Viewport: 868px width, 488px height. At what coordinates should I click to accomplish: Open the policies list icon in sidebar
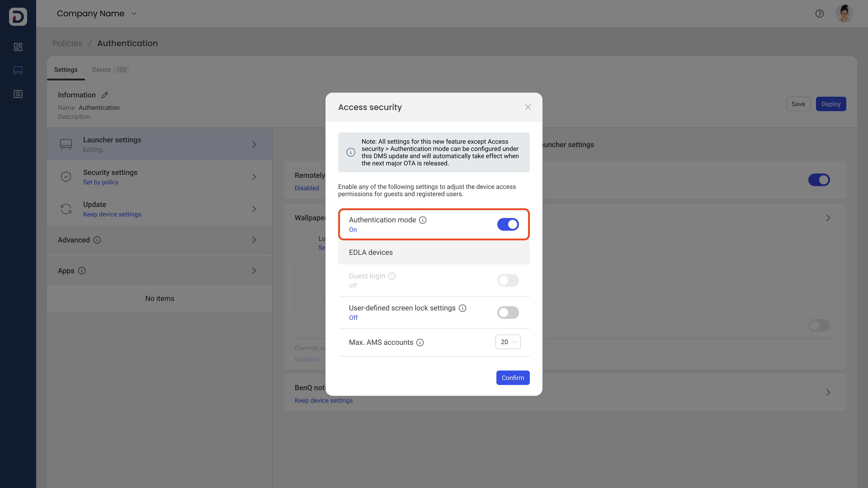click(18, 94)
